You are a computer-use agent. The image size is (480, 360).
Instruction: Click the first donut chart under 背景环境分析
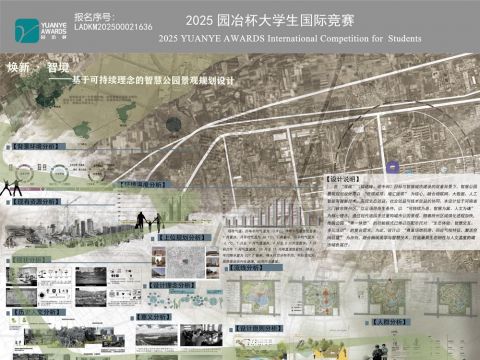tap(25, 173)
